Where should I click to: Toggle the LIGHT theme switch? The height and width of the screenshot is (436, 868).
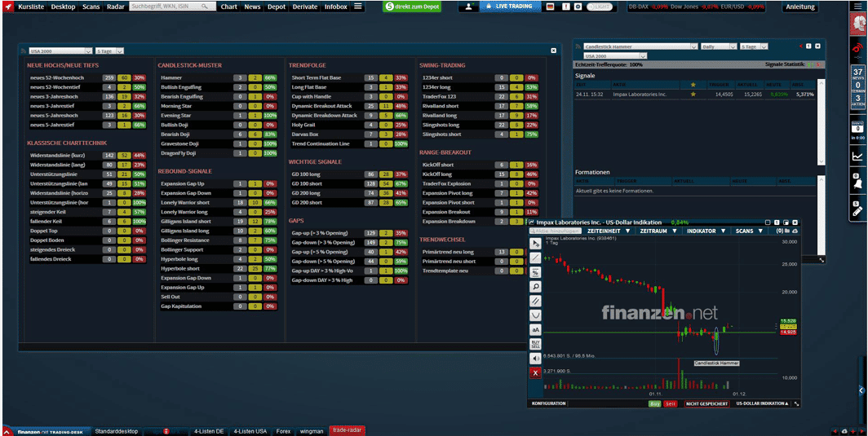point(600,7)
